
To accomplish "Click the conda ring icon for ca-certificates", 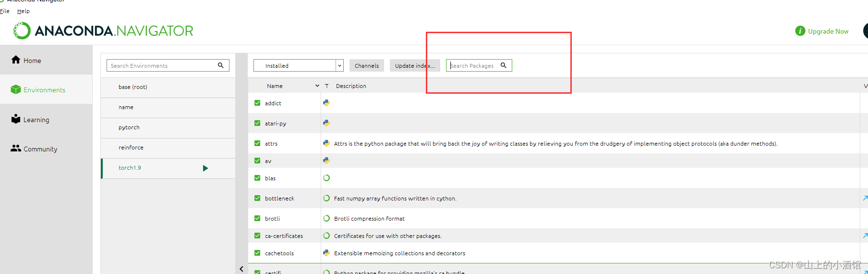I will click(x=326, y=236).
